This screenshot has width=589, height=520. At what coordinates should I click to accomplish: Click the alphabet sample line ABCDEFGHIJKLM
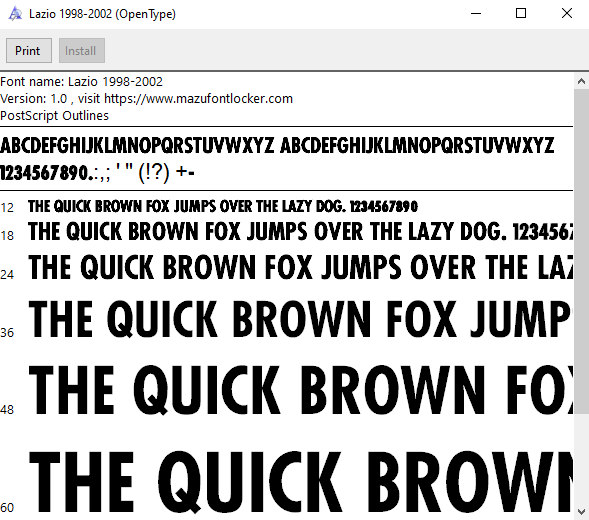277,145
